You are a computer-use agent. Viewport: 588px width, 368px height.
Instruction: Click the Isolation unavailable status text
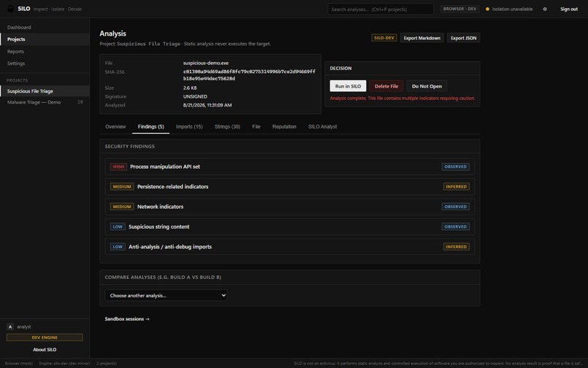pos(512,9)
